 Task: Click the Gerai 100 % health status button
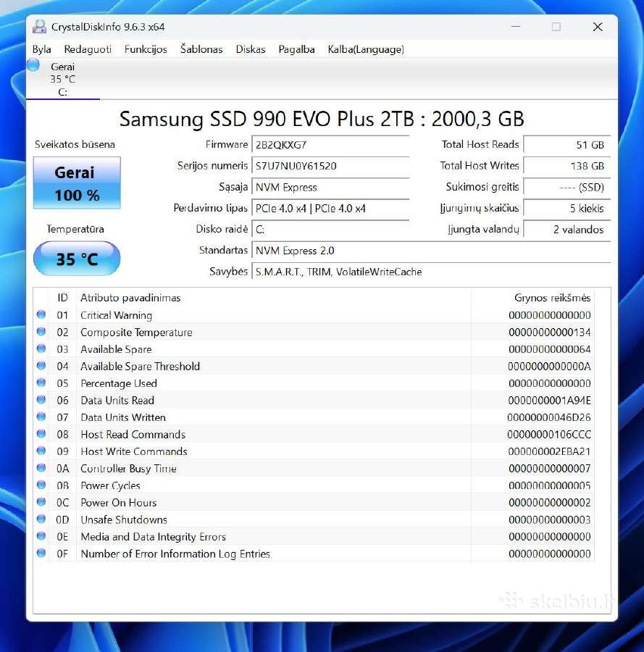coord(77,183)
